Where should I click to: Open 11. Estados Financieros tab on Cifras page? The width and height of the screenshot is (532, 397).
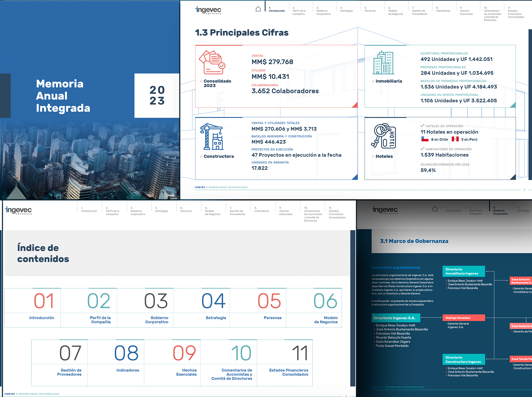[516, 13]
